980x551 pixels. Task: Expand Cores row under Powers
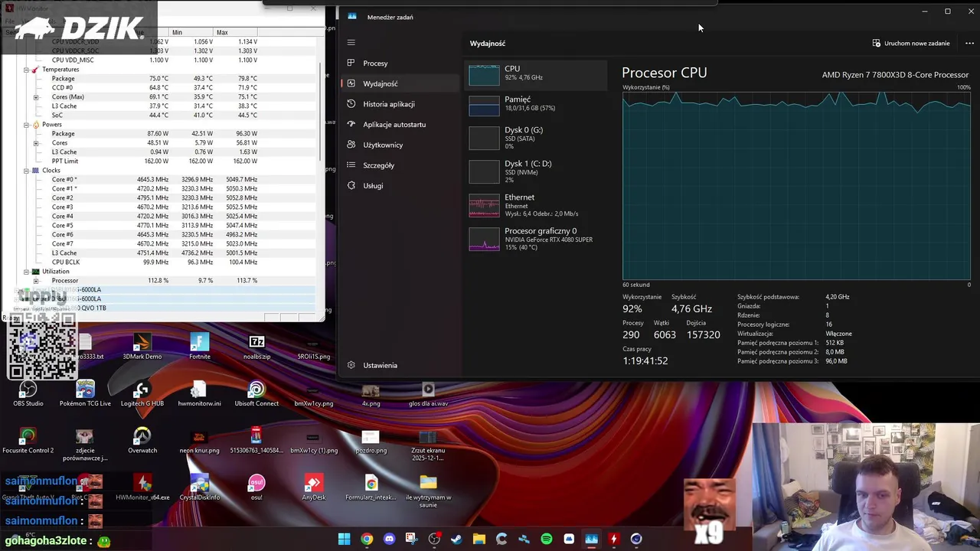pyautogui.click(x=36, y=143)
